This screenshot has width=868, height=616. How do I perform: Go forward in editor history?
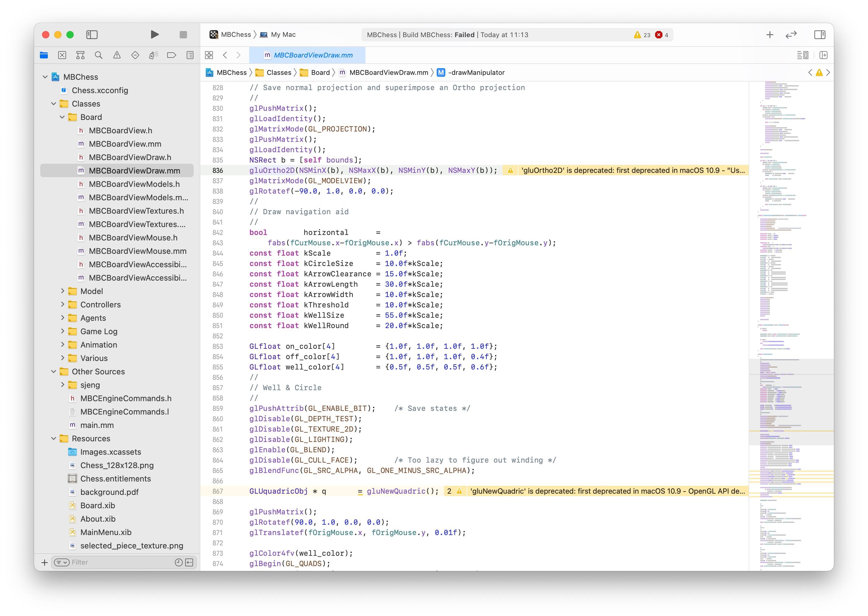tap(238, 55)
